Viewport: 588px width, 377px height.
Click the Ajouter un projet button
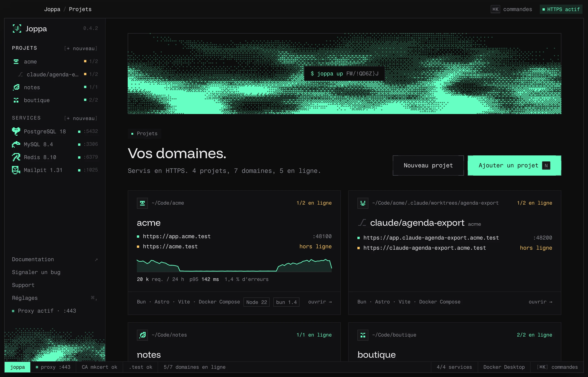(x=514, y=166)
